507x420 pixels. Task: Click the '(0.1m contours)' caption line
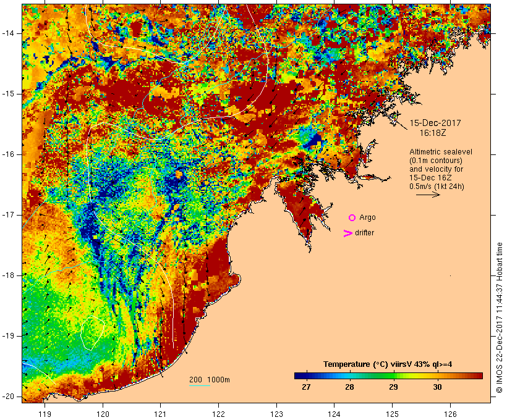[x=436, y=161]
